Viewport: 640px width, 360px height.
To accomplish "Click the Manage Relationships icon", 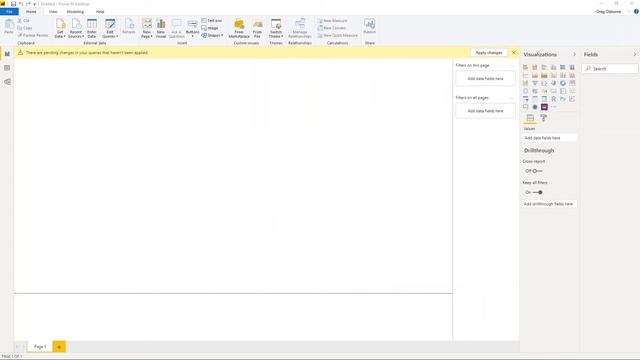I will (300, 28).
